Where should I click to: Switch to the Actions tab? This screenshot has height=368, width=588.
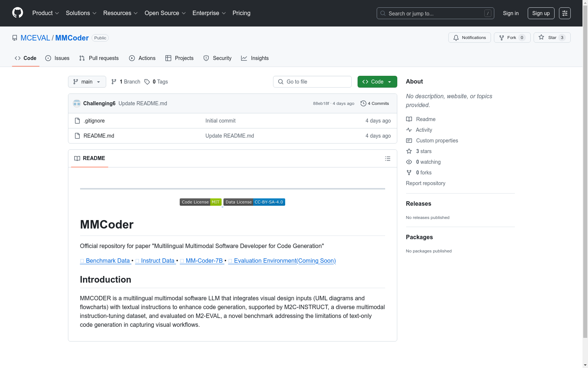142,58
